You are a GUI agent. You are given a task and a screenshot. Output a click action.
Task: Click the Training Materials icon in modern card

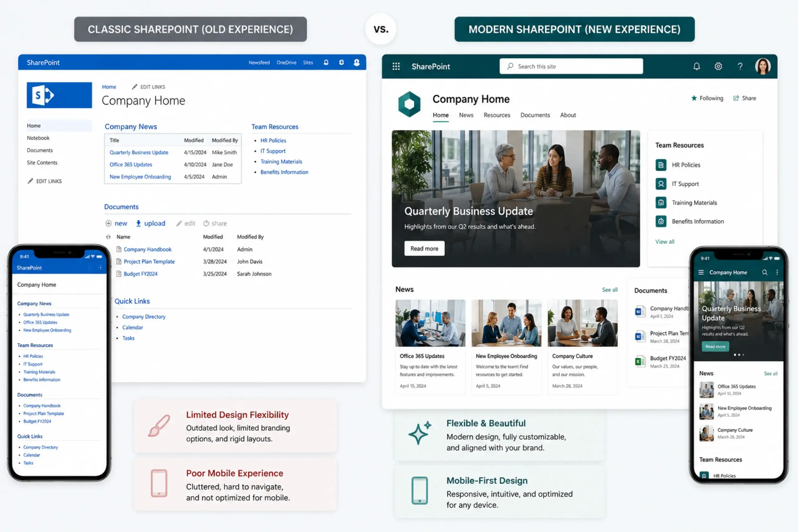coord(661,203)
